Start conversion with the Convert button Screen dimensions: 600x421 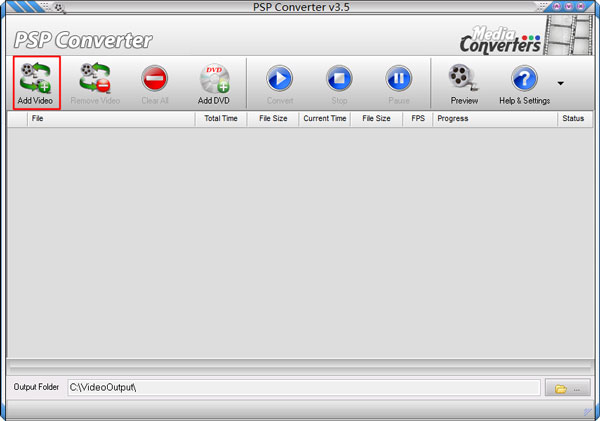(280, 78)
